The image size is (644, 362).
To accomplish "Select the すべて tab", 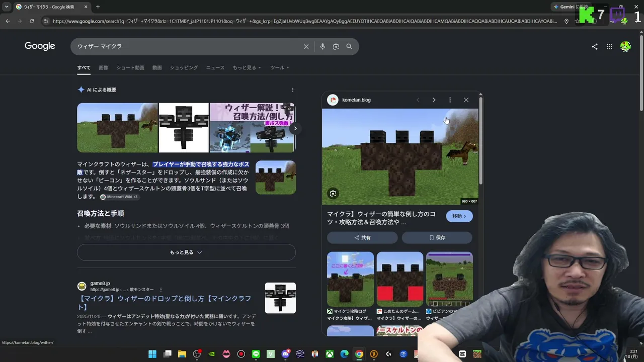I will pyautogui.click(x=84, y=68).
